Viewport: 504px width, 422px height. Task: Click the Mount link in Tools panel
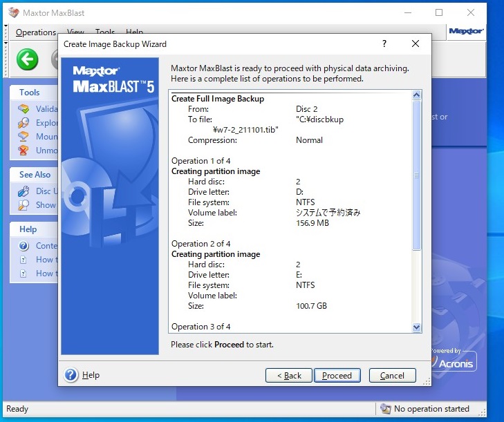[47, 137]
